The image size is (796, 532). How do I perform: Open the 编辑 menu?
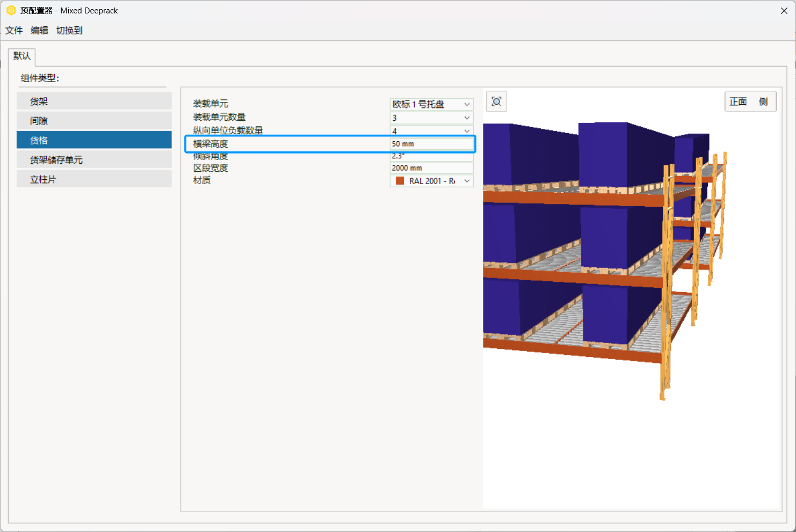pyautogui.click(x=39, y=31)
